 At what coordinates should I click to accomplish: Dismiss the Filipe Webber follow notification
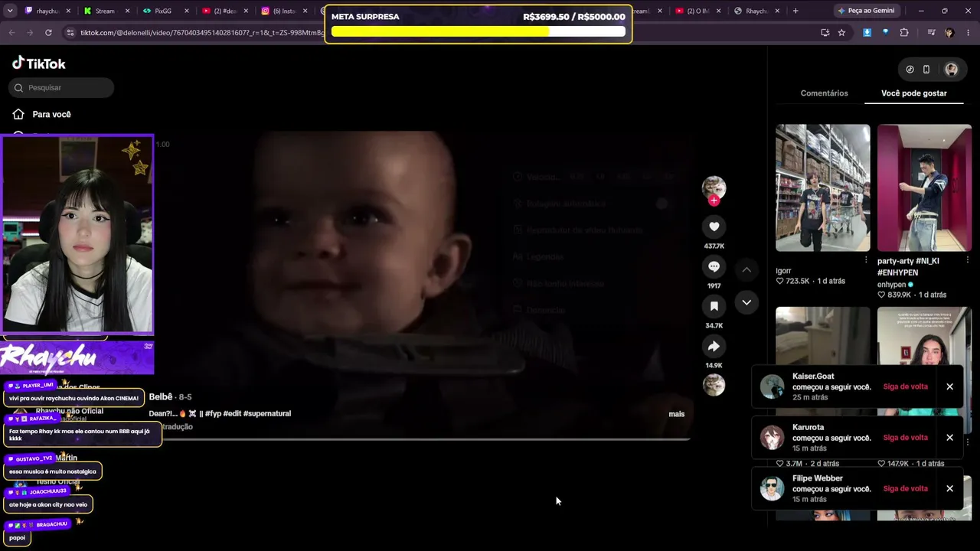pos(949,488)
